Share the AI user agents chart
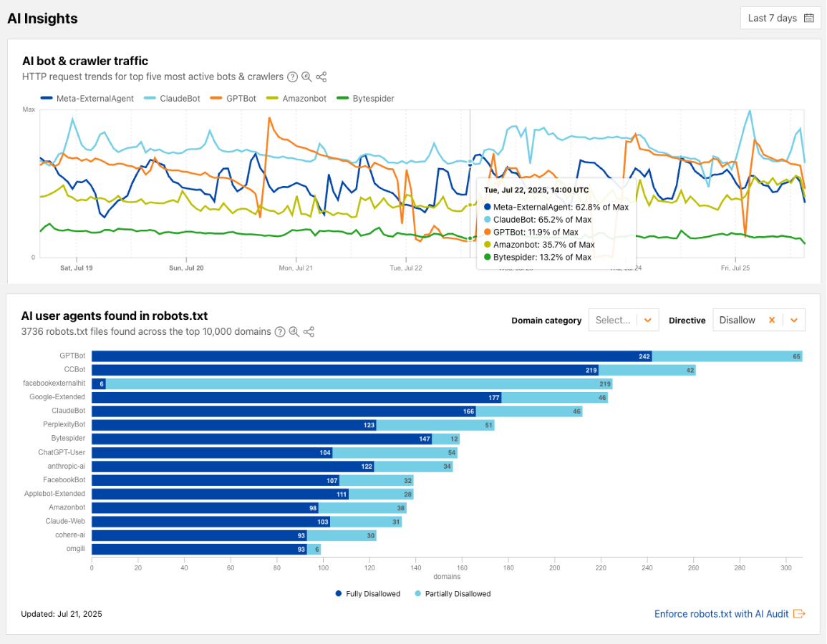The width and height of the screenshot is (827, 644). click(x=309, y=331)
